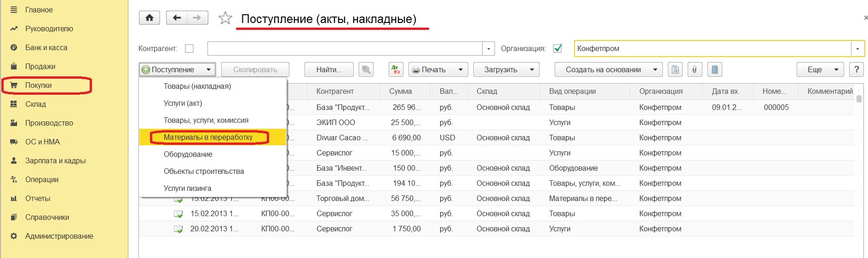Select the Divuar Cacao row

pos(496,138)
